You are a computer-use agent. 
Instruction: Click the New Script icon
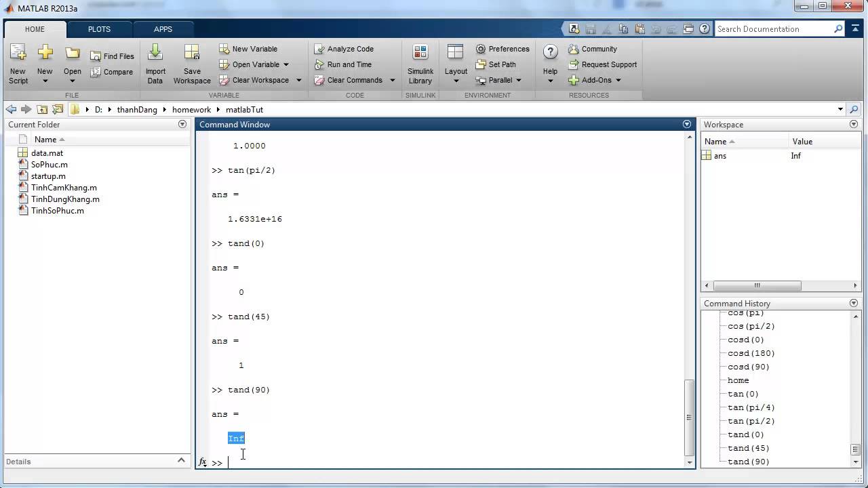(x=18, y=53)
